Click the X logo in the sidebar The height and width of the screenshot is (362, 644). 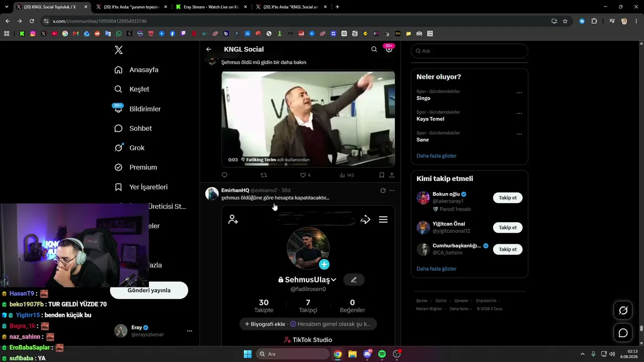click(119, 50)
